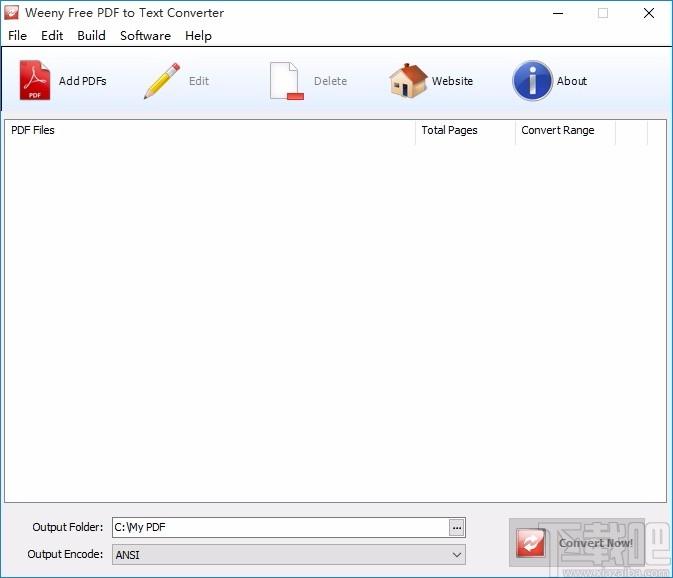The image size is (673, 578).
Task: Click the Website toolbar label
Action: pos(452,81)
